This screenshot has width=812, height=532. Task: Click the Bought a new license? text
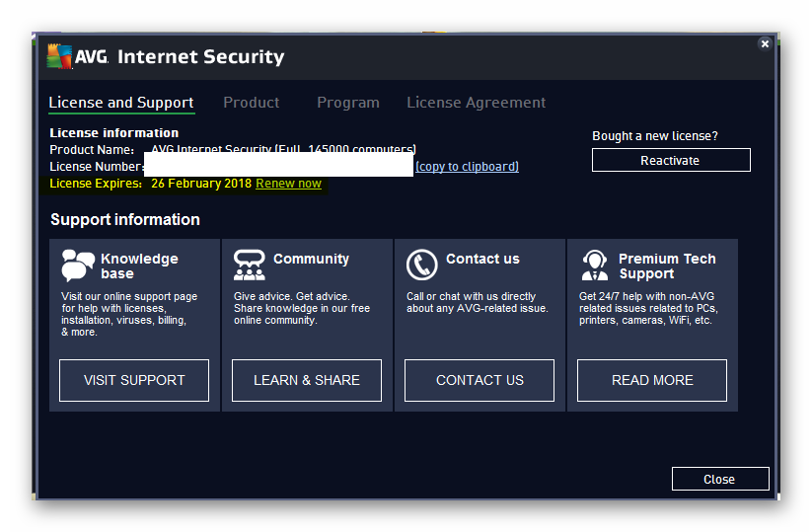point(655,136)
